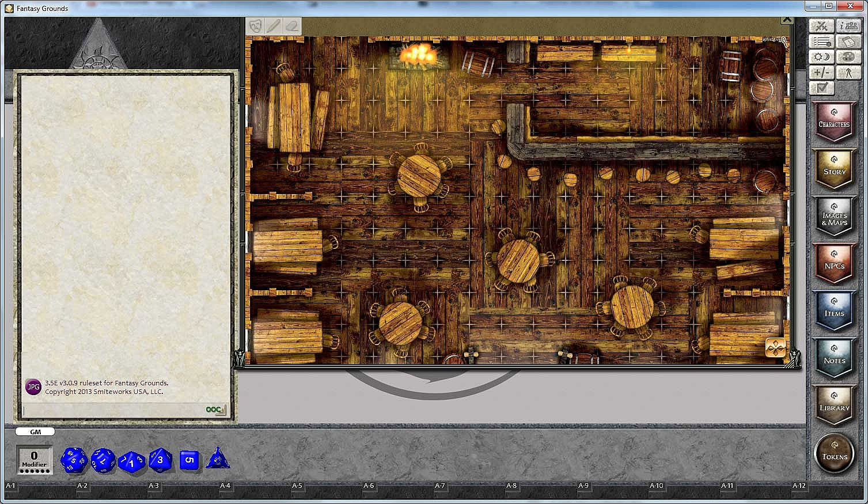Screen dimensions: 868x504
Task: Select hotkey slot A-8
Action: (511, 486)
